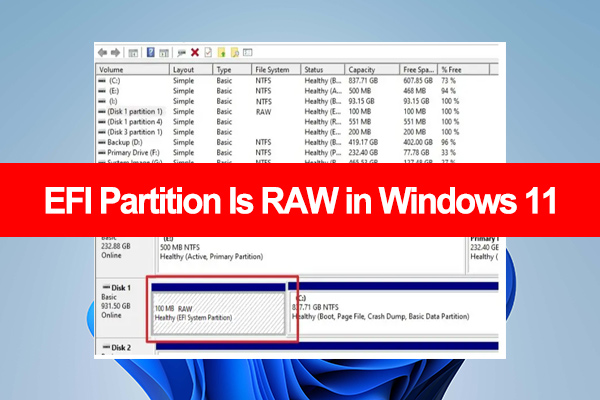Click the yellow folder with green arrow icon
The image size is (600, 400).
click(x=222, y=52)
